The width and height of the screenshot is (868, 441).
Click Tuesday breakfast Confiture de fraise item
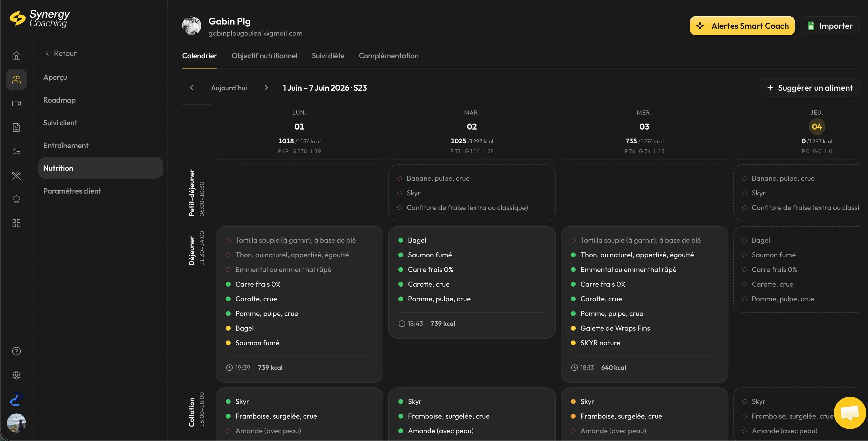[467, 208]
